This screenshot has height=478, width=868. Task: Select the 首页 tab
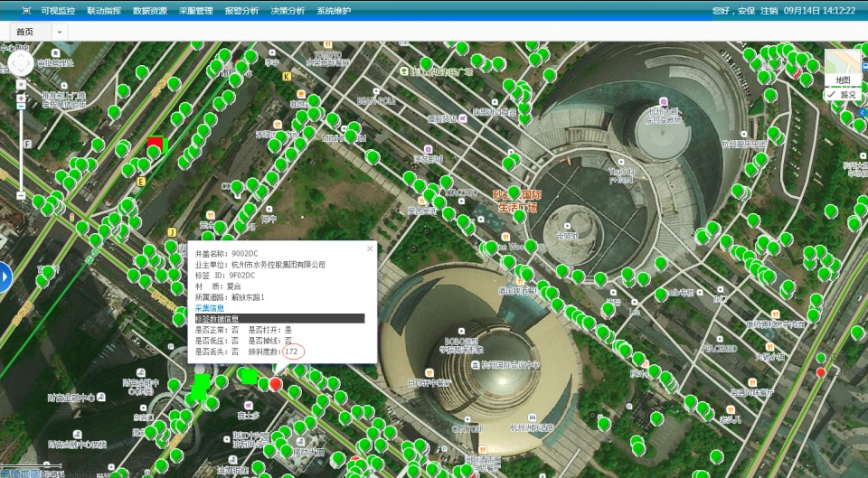pyautogui.click(x=24, y=32)
